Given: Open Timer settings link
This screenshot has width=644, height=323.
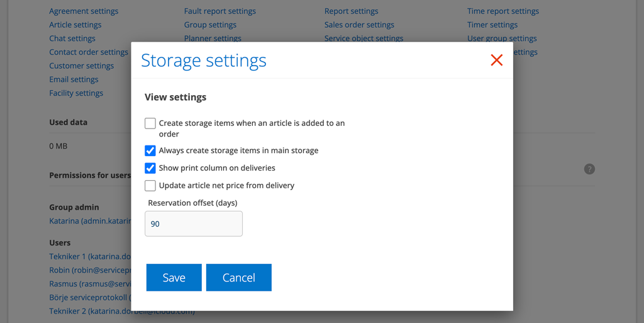Looking at the screenshot, I should 492,25.
